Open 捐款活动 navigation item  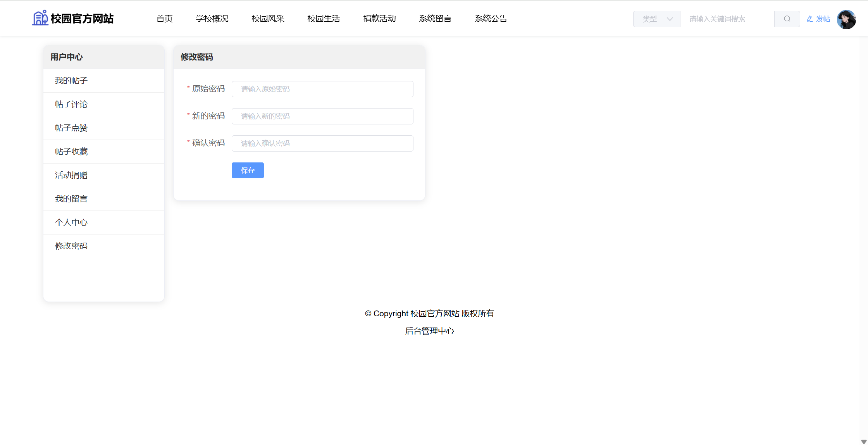(379, 19)
